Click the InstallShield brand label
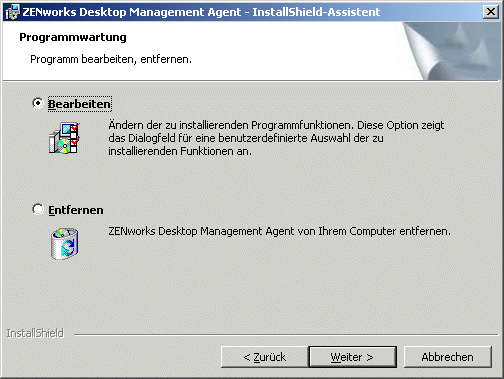The image size is (504, 379). [x=35, y=333]
